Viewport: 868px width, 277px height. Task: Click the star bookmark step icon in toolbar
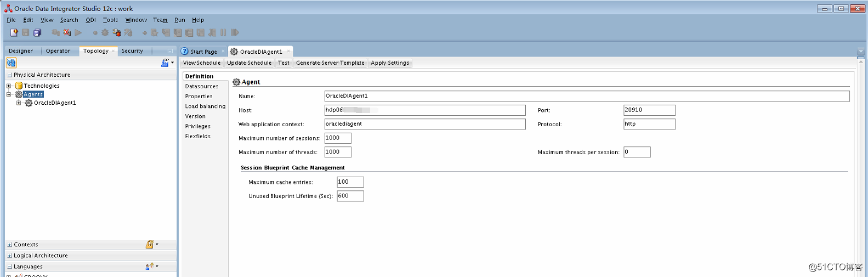coord(154,33)
